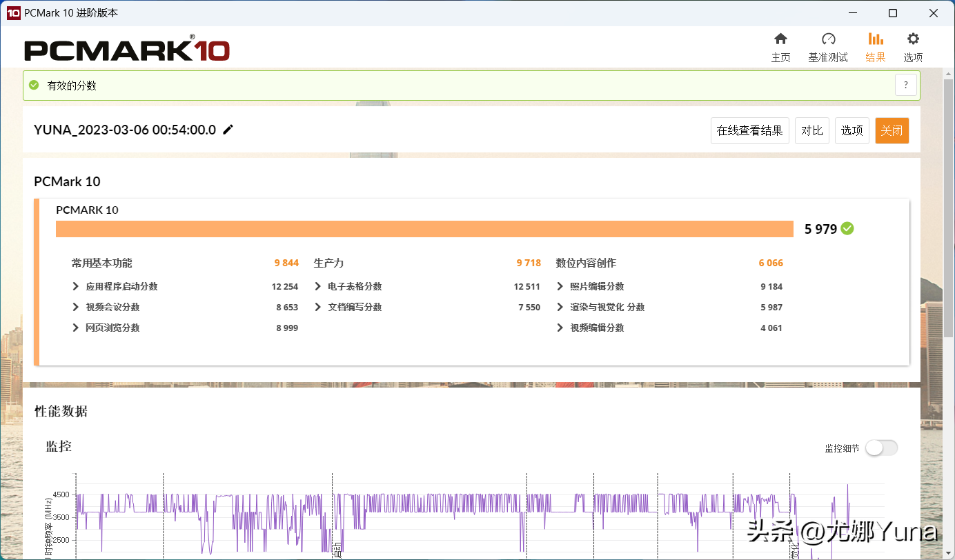Screen dimensions: 955x560
Task: Open the 选项 gear settings icon
Action: [913, 39]
